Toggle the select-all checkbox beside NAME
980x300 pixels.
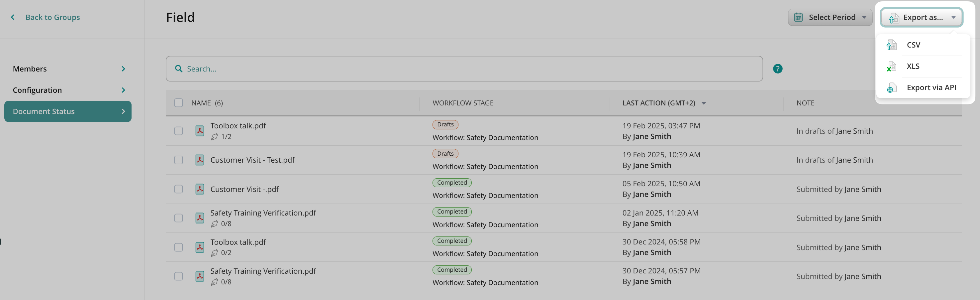178,103
